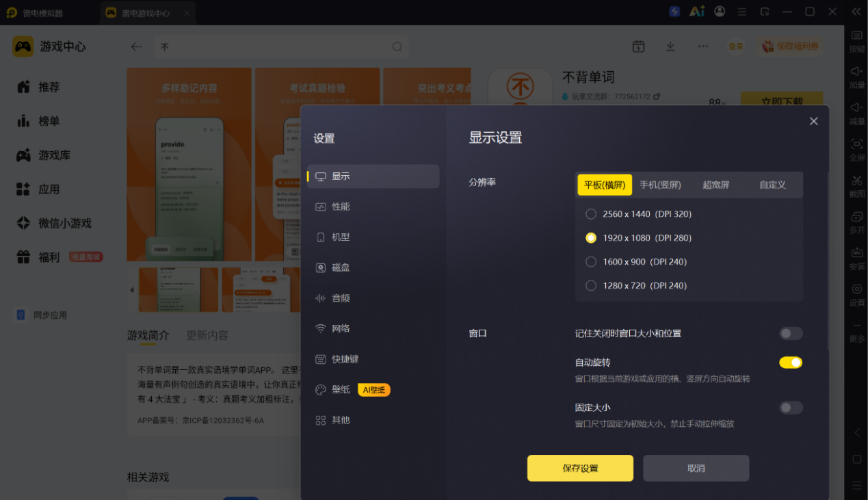The width and height of the screenshot is (868, 500).
Task: Open the hamburger menu in title bar
Action: [x=743, y=12]
